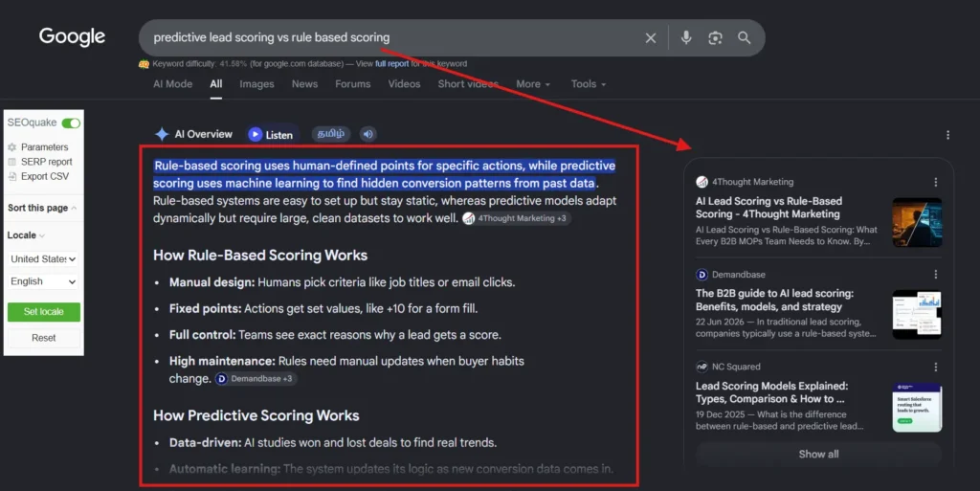Click the How Rule-Based Scoring Works heading

point(260,256)
